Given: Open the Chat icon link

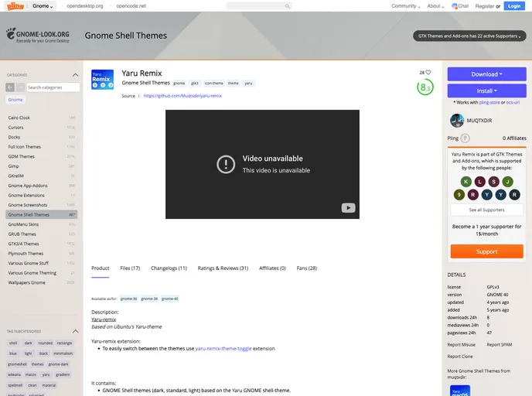Looking at the screenshot, I should pos(460,5).
